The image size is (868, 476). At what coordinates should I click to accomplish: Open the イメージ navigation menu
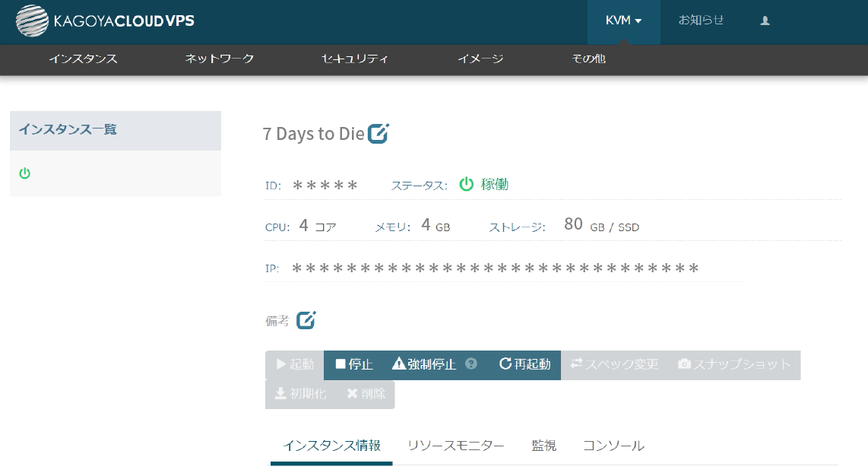click(x=480, y=59)
